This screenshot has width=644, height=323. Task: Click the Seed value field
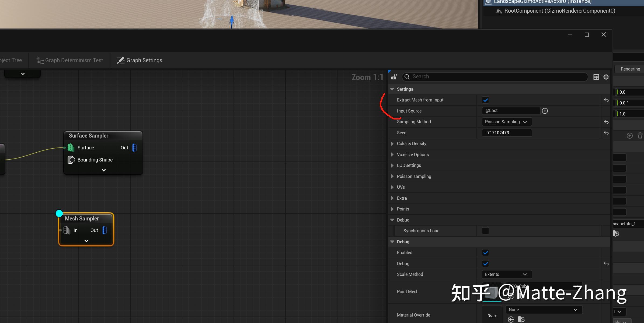tap(506, 132)
